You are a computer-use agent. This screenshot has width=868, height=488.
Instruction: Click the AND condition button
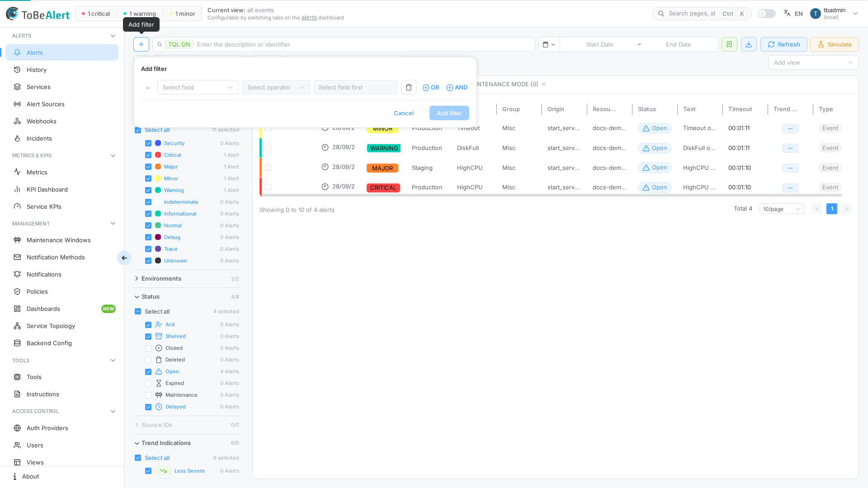(457, 87)
